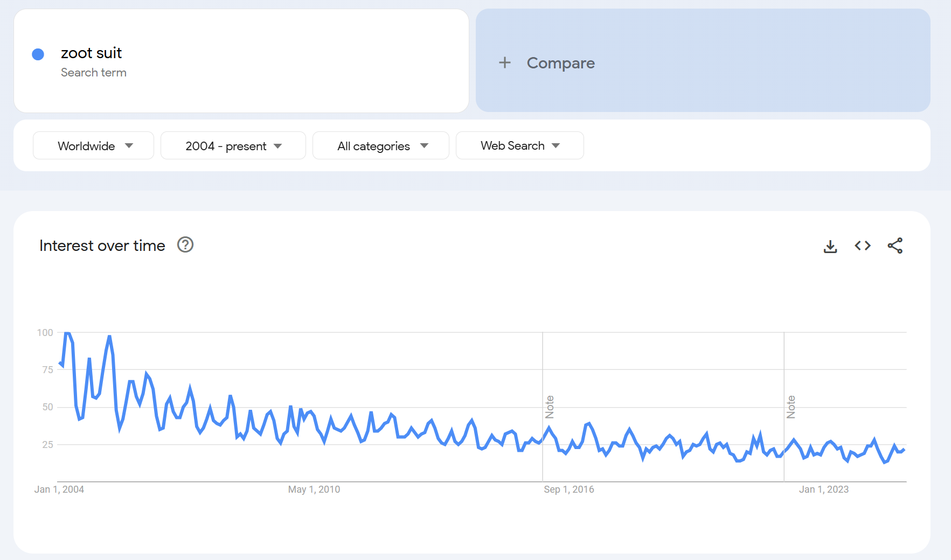This screenshot has height=560, width=951.
Task: Click the embed code icon
Action: pos(863,246)
